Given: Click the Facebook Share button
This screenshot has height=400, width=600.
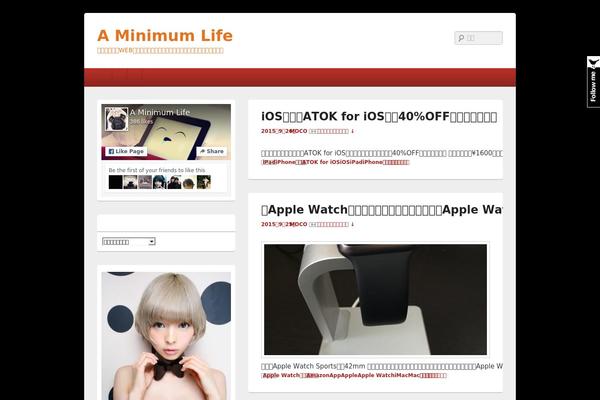Looking at the screenshot, I should [x=212, y=151].
